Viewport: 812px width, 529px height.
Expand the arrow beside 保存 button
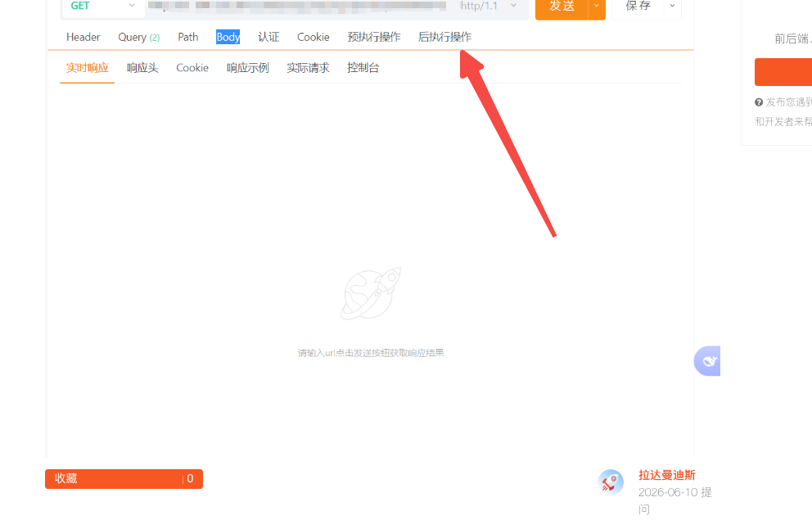pyautogui.click(x=672, y=7)
